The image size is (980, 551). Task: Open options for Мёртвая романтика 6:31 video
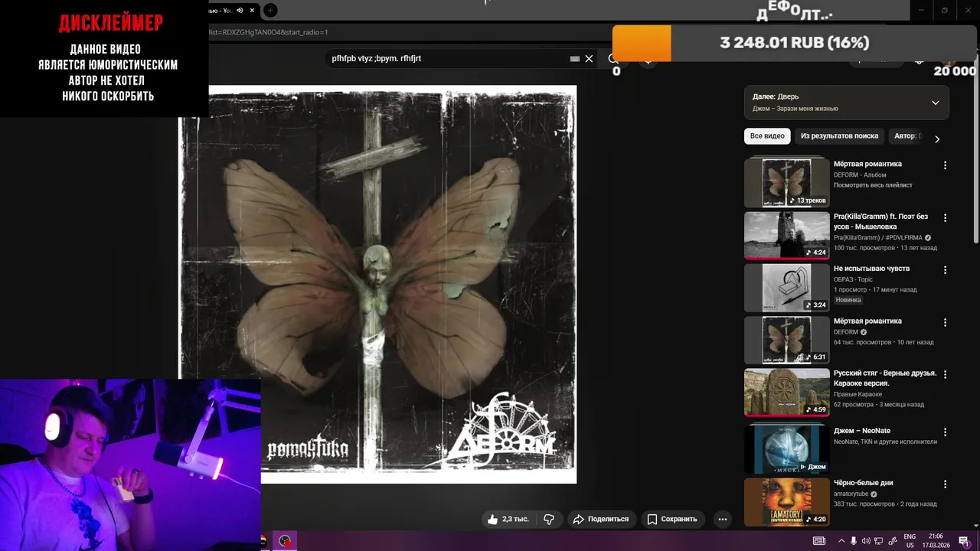[945, 322]
